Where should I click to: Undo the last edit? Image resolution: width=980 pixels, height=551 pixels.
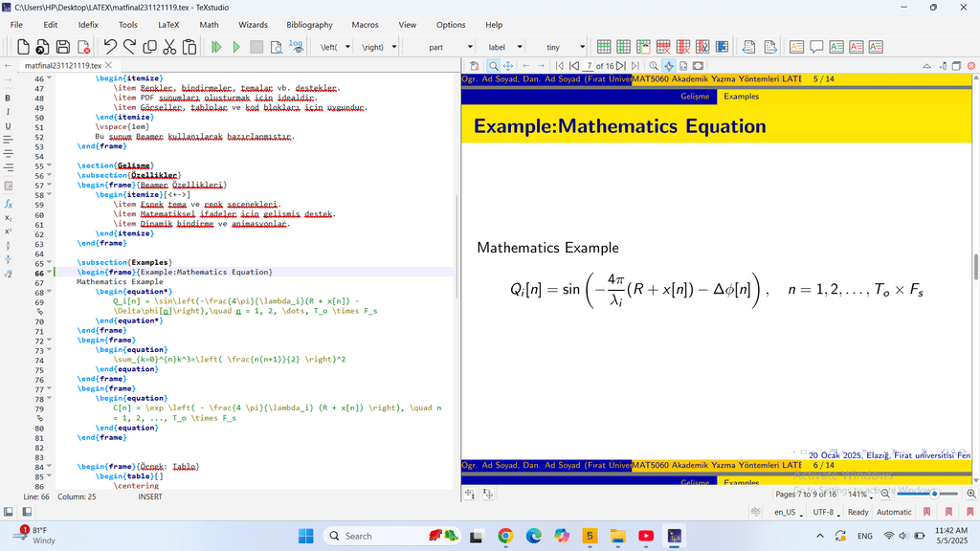coord(110,47)
